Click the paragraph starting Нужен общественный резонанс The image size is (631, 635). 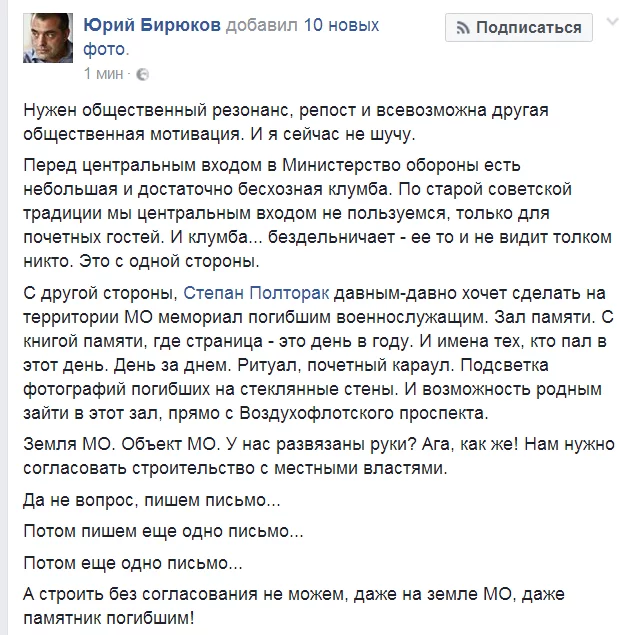pos(286,122)
